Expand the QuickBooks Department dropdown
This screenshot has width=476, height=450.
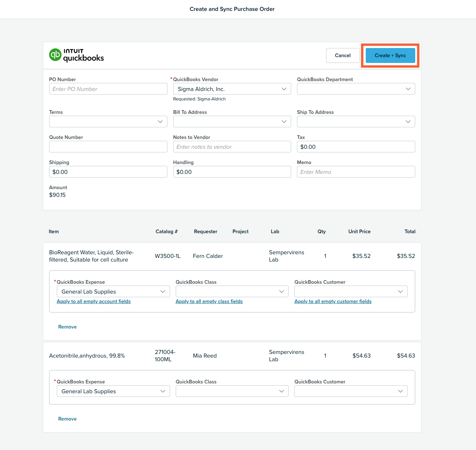click(356, 89)
